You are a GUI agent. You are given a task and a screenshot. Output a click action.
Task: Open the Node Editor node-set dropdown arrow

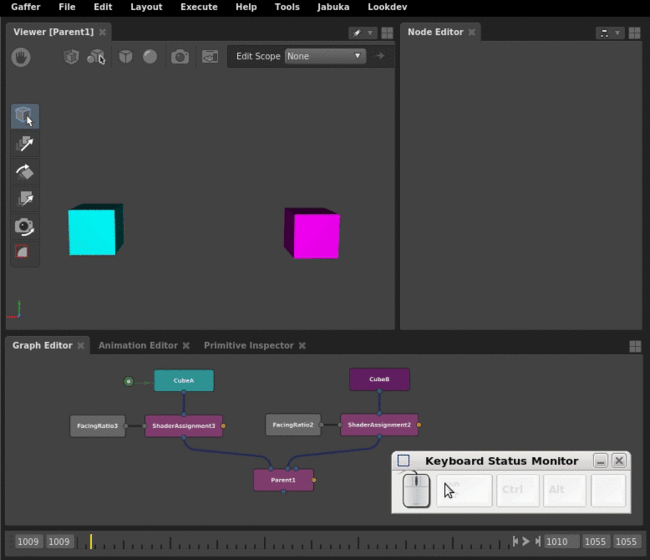click(x=617, y=33)
